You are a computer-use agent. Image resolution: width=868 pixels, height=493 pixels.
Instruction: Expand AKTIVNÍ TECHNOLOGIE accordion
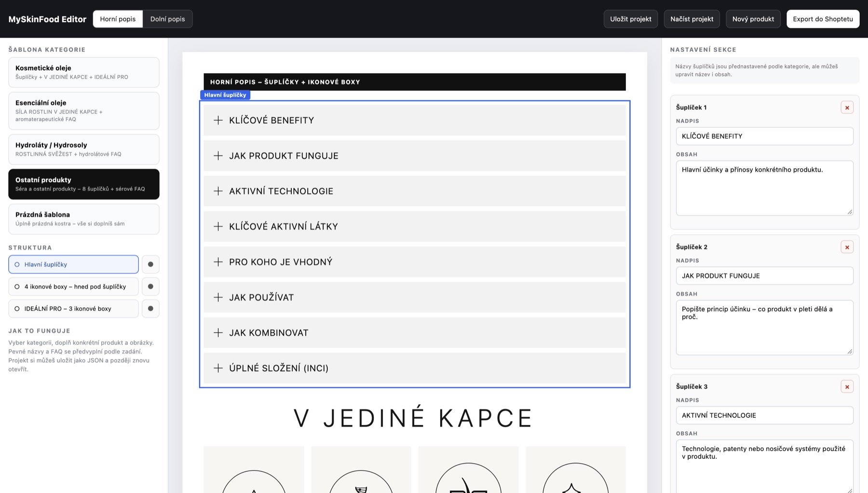415,191
